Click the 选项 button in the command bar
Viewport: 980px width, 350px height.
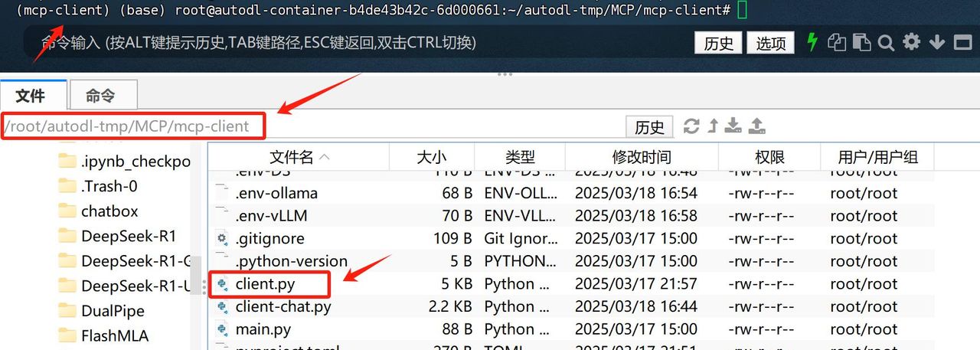(771, 43)
